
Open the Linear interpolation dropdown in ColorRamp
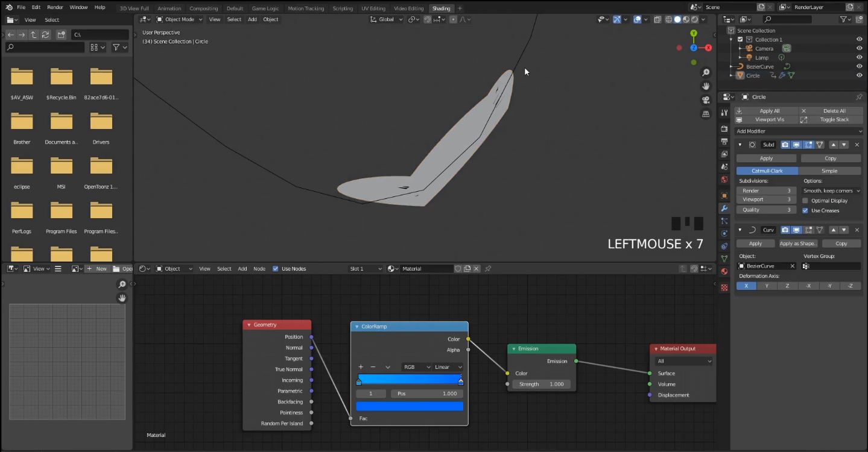(448, 367)
